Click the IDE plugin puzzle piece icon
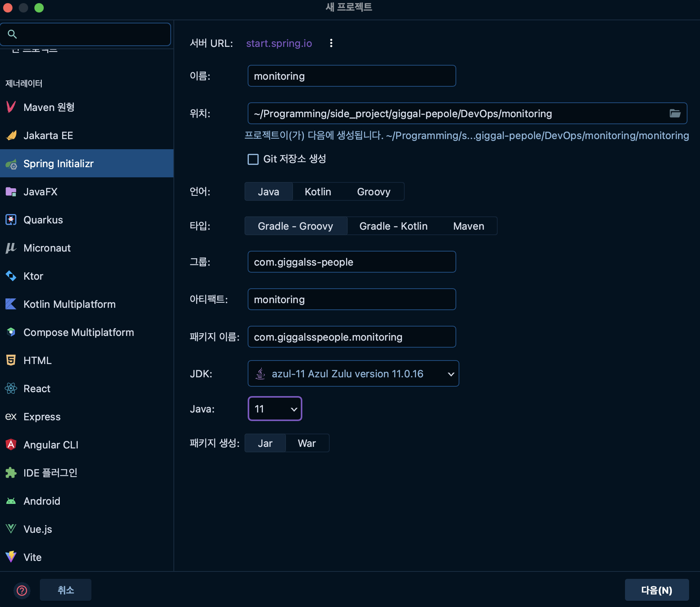Screen dimensions: 700x607 click(11, 473)
